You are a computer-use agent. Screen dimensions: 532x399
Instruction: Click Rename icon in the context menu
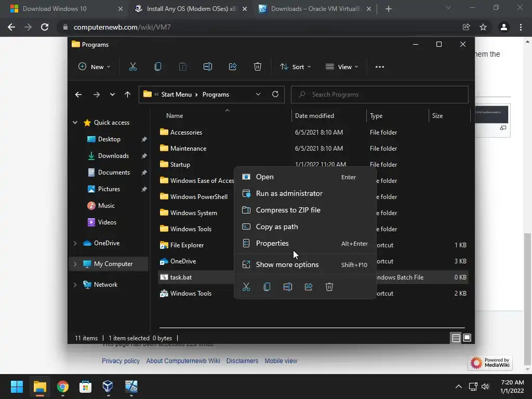pyautogui.click(x=288, y=287)
